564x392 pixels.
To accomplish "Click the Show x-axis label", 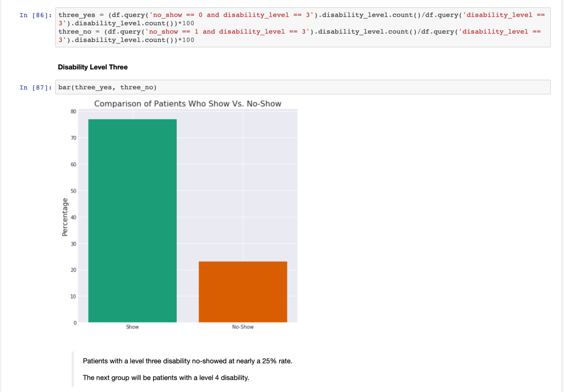I will (x=132, y=327).
